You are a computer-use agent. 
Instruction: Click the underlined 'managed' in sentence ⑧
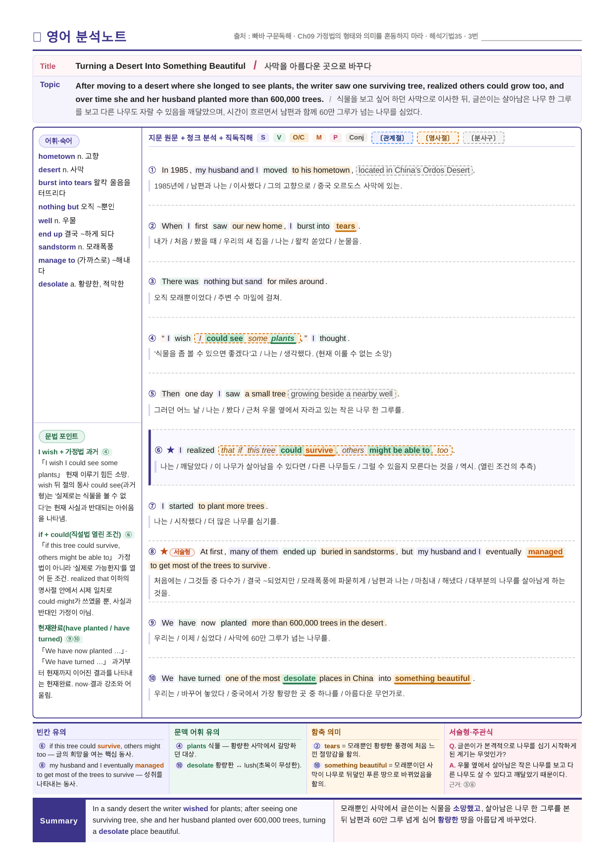(x=545, y=552)
